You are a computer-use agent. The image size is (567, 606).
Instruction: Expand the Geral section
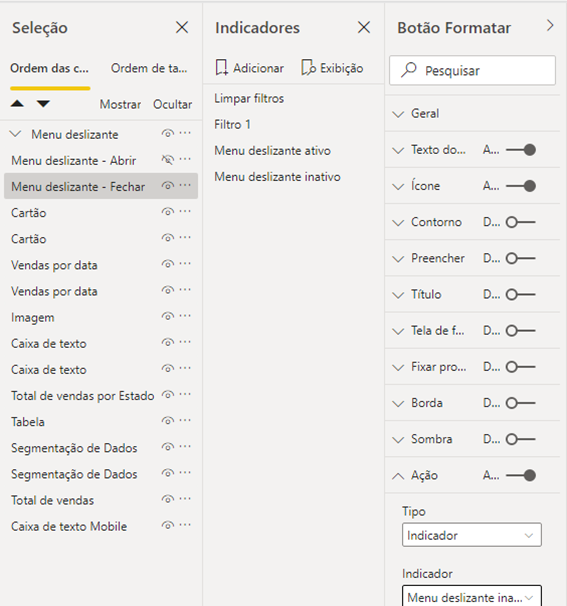point(398,114)
